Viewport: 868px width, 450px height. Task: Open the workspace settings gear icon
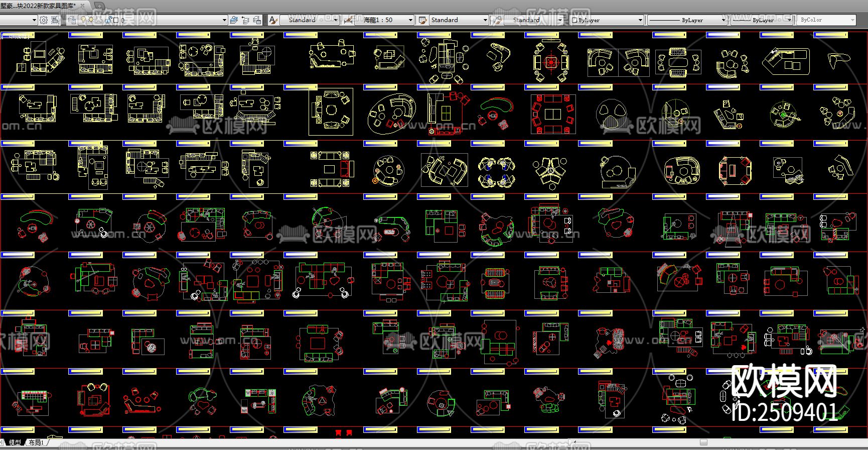(44, 20)
